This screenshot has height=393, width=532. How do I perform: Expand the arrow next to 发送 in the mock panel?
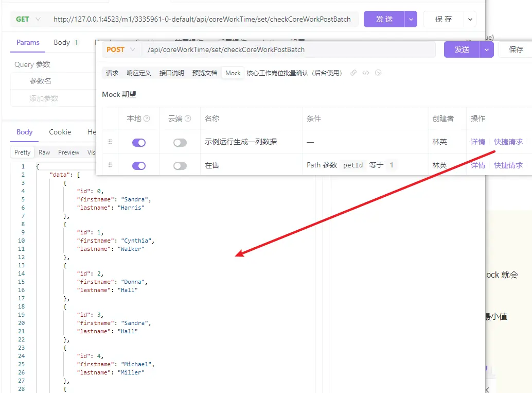click(487, 49)
